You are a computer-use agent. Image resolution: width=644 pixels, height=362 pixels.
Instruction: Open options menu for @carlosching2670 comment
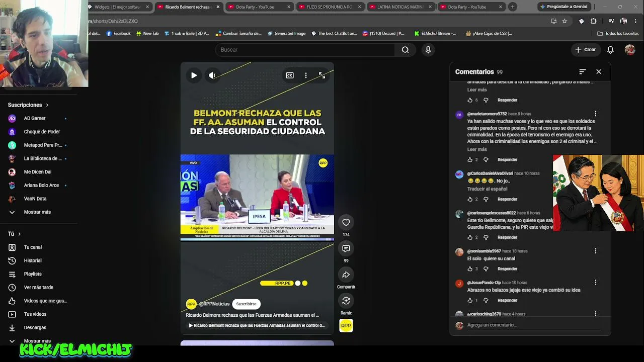click(595, 314)
